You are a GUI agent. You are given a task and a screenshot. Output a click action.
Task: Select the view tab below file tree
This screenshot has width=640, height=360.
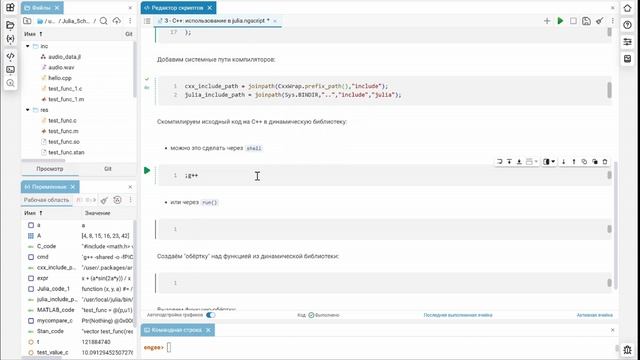(x=50, y=169)
